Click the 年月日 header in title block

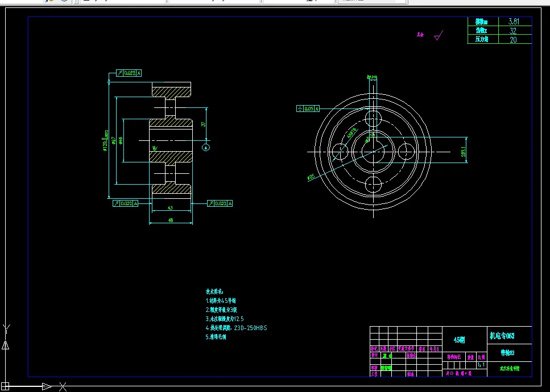434,349
